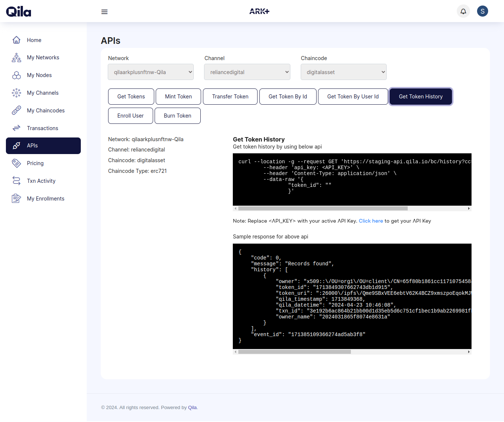Click the 'Get Token History' heading
Screen dimensions: 504x422
(x=259, y=139)
